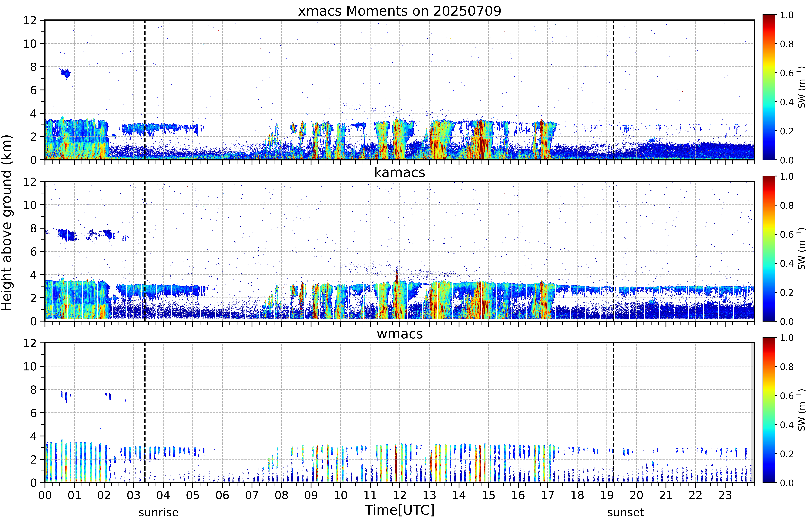
Task: Click the '0.6' tick on wmacs colorbar
Action: point(787,396)
